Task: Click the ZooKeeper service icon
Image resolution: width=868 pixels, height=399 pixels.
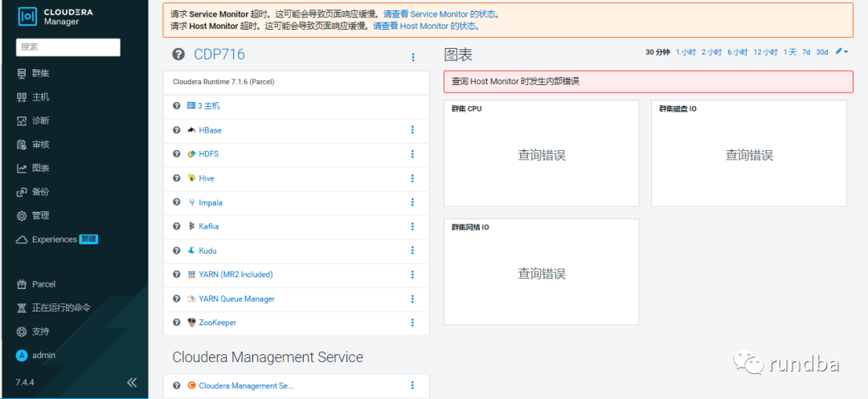Action: 191,323
